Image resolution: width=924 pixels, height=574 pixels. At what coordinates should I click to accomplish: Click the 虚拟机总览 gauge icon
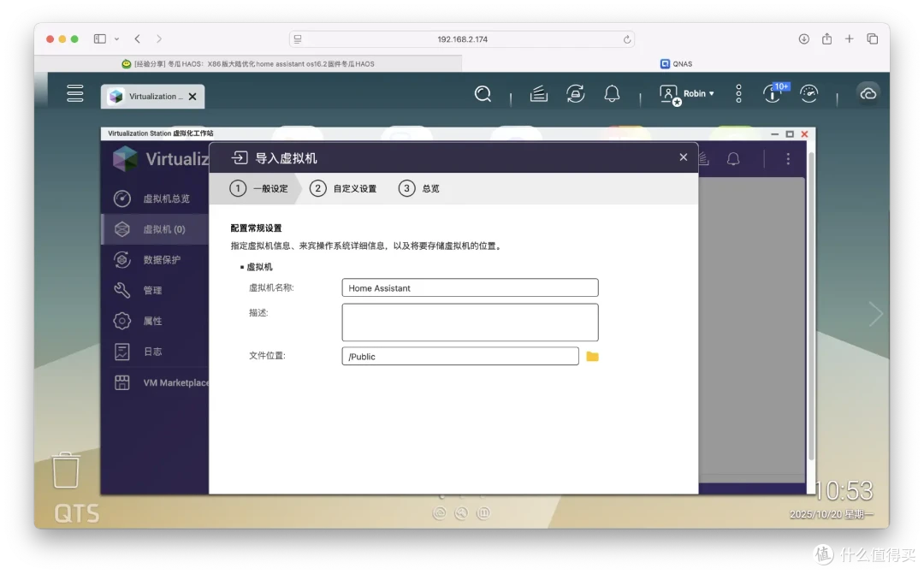(x=122, y=198)
